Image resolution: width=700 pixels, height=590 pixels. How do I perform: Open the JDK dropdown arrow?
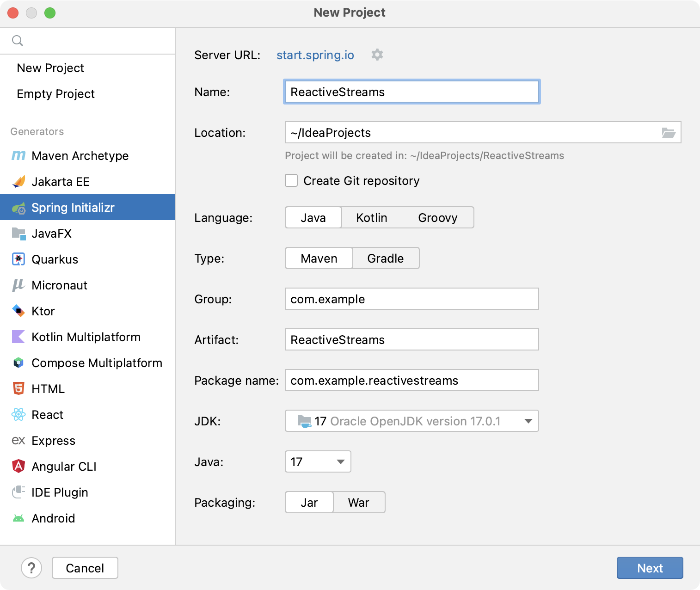tap(528, 421)
